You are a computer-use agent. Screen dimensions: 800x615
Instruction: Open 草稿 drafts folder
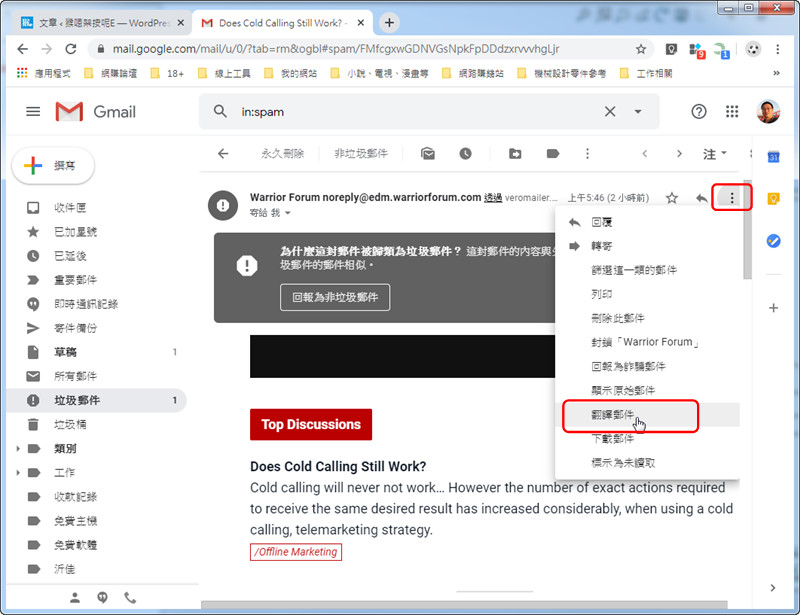coord(97,352)
